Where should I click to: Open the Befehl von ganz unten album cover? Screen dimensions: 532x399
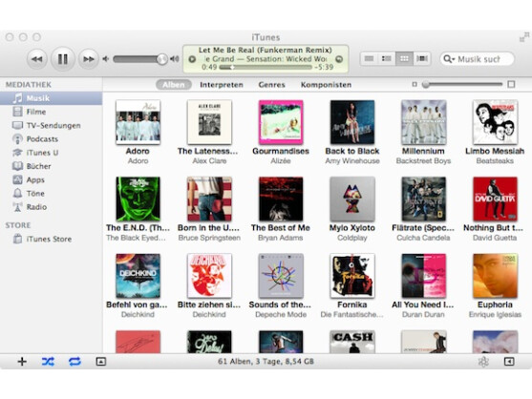[138, 276]
